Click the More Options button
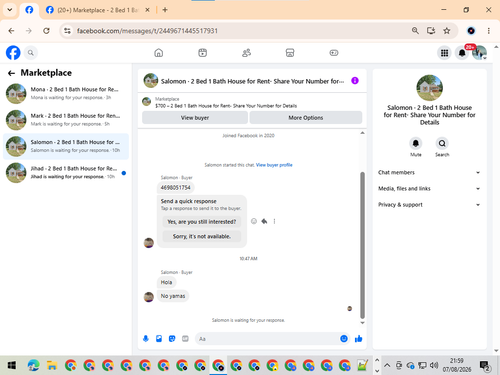500x375 pixels. click(306, 118)
